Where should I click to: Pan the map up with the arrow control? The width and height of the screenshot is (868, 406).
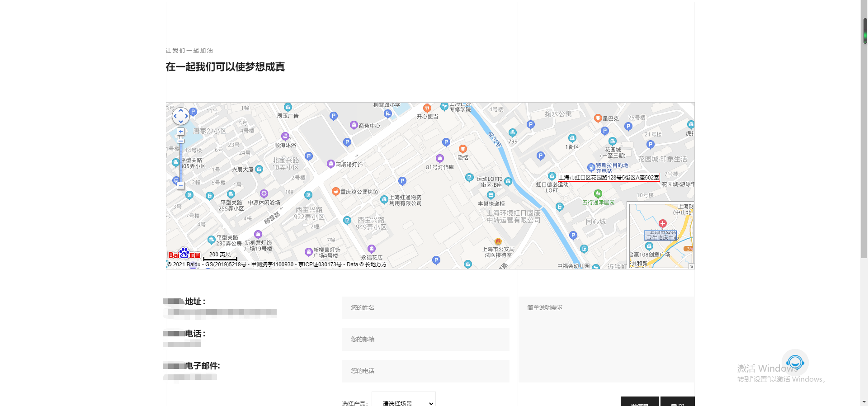181,110
